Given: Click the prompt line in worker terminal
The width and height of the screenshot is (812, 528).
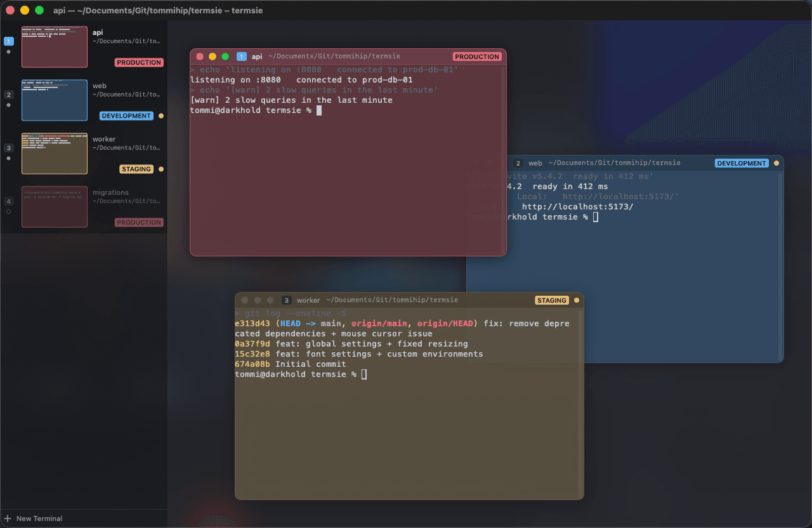Looking at the screenshot, I should click(301, 374).
